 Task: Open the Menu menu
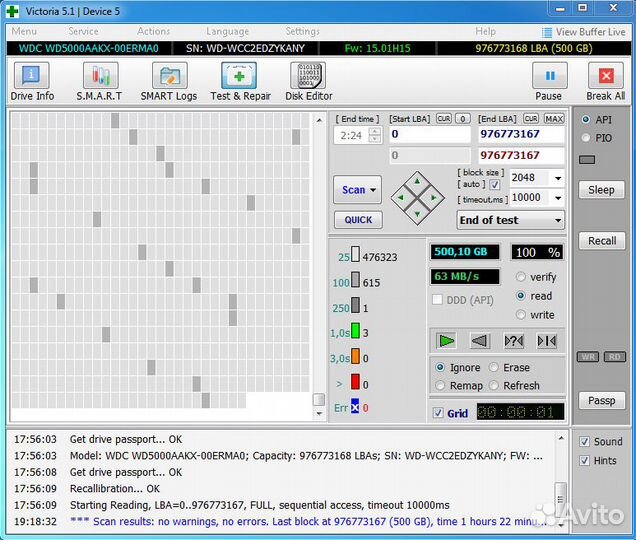pyautogui.click(x=24, y=31)
